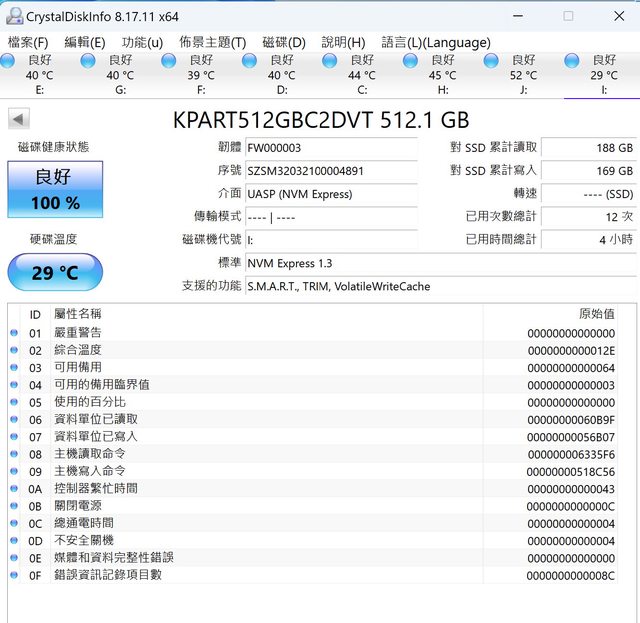Click the 良好 100 % health status button

[55, 190]
